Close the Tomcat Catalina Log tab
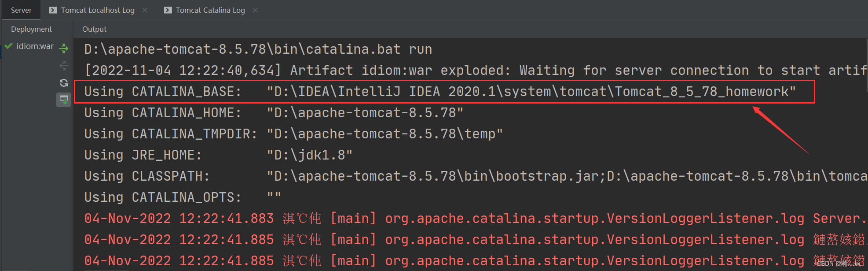Screen dimensions: 868x271 point(255,10)
